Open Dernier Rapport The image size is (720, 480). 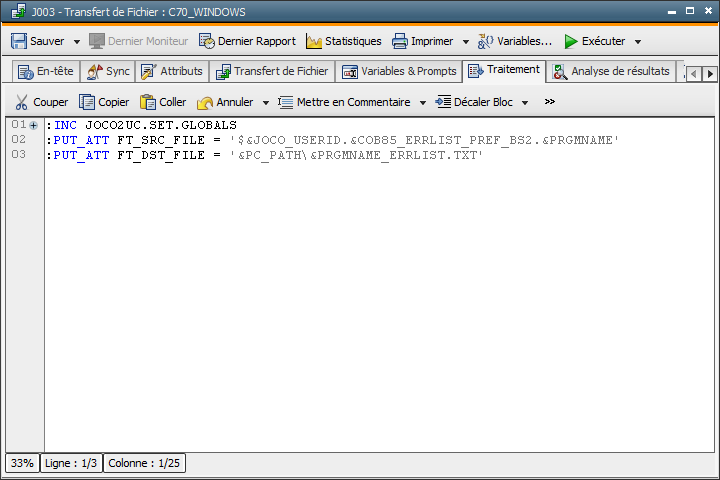(247, 41)
